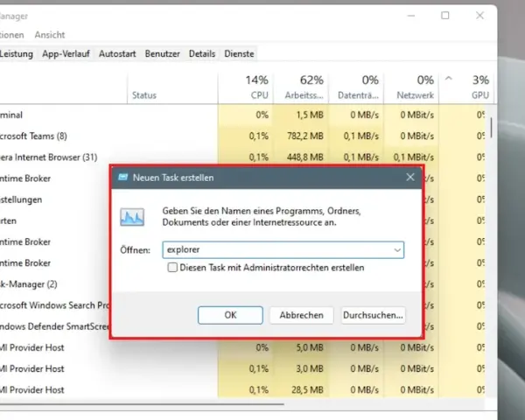Screen dimensions: 525x420
Task: Switch to the Details tab
Action: tap(202, 54)
